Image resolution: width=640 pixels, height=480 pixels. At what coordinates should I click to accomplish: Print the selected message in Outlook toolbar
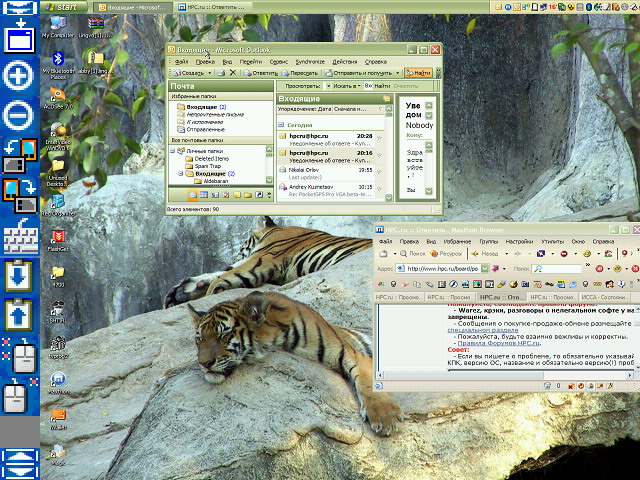coord(221,73)
